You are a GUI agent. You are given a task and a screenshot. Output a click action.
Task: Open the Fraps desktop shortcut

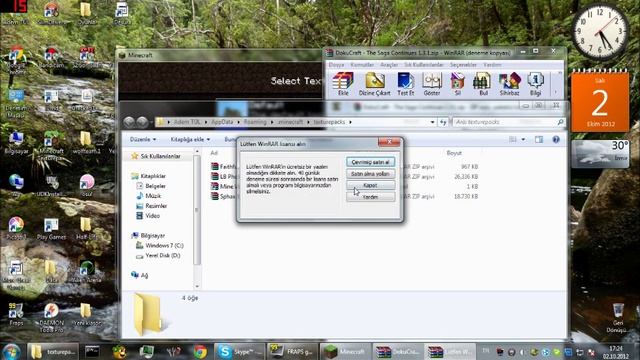tap(16, 315)
